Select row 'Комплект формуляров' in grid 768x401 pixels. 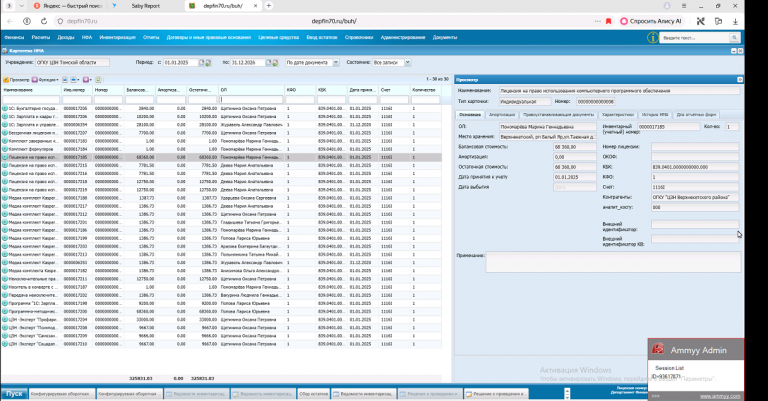221,149
